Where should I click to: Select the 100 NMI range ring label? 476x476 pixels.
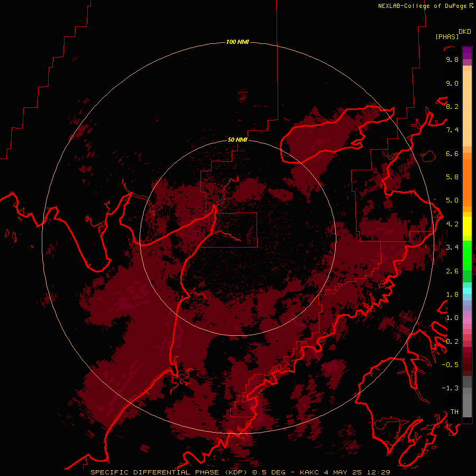point(237,42)
